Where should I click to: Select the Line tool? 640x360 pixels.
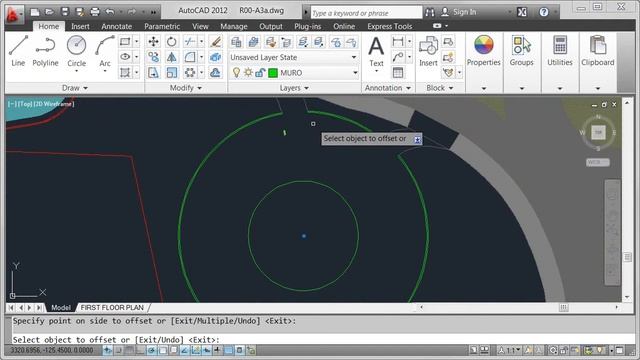pos(18,51)
